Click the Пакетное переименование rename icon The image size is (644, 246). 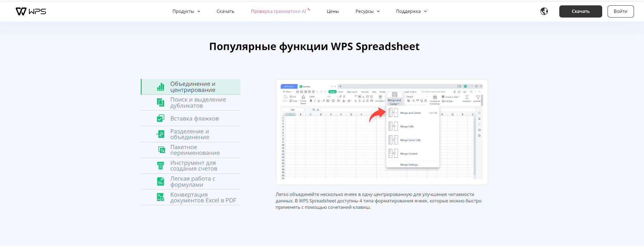pos(162,150)
